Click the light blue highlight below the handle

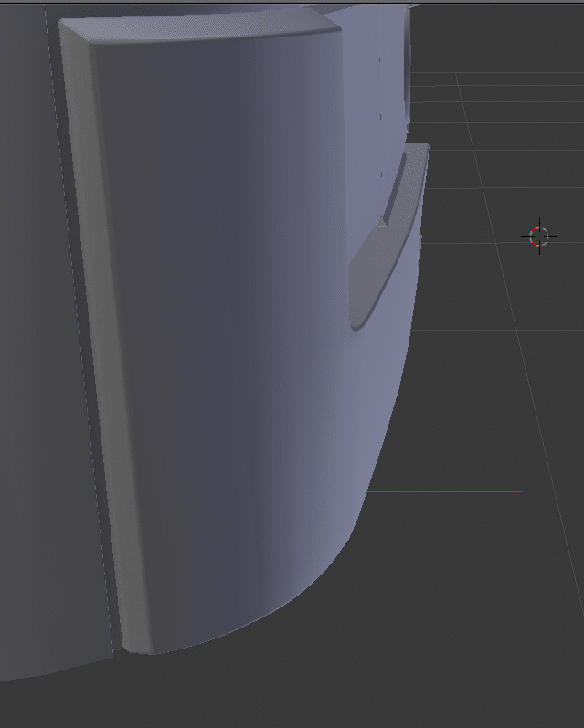pyautogui.click(x=379, y=384)
